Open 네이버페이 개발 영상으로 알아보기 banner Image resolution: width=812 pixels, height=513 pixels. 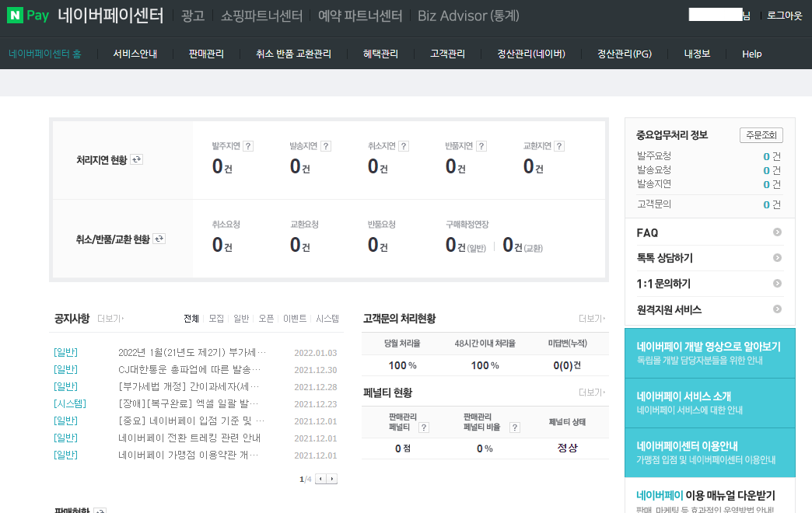coord(710,353)
